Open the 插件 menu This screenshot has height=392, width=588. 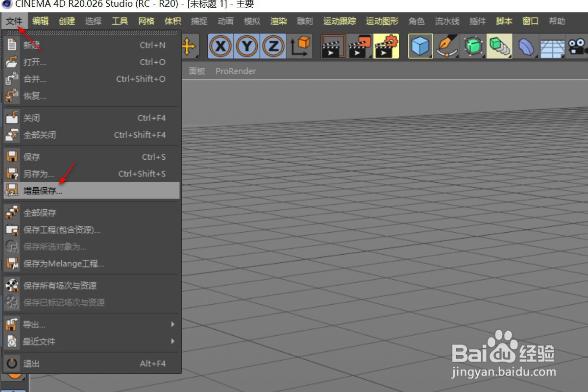(478, 21)
